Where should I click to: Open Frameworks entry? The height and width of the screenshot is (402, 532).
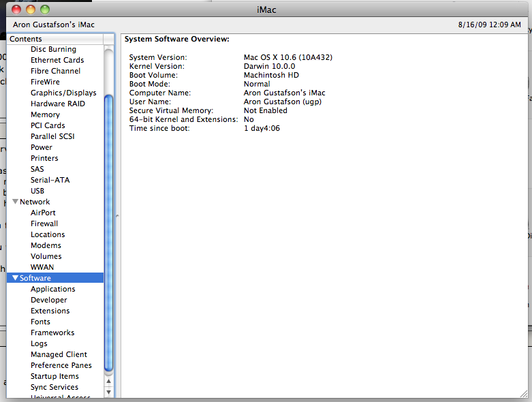pos(52,333)
